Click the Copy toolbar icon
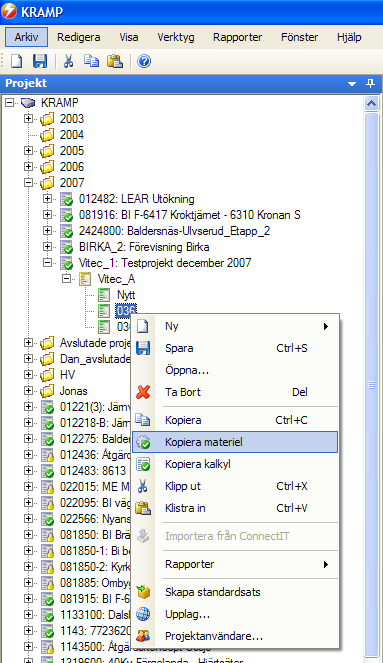 (91, 61)
